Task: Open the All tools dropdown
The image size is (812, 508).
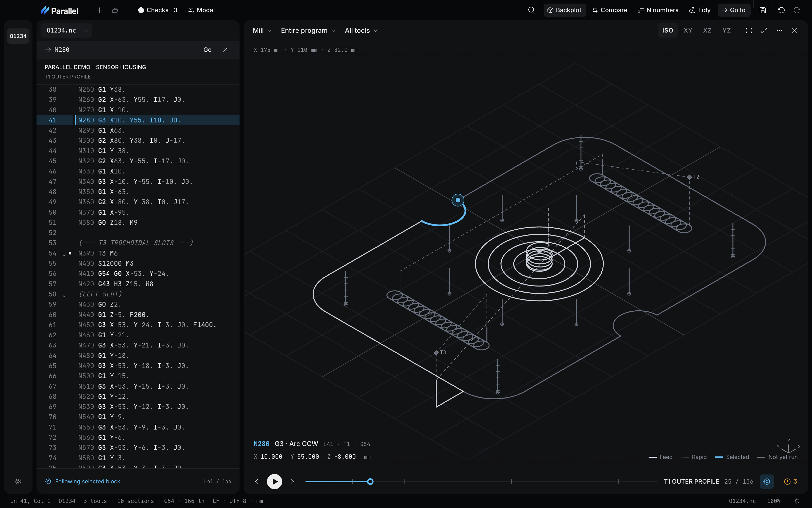Action: [x=361, y=30]
